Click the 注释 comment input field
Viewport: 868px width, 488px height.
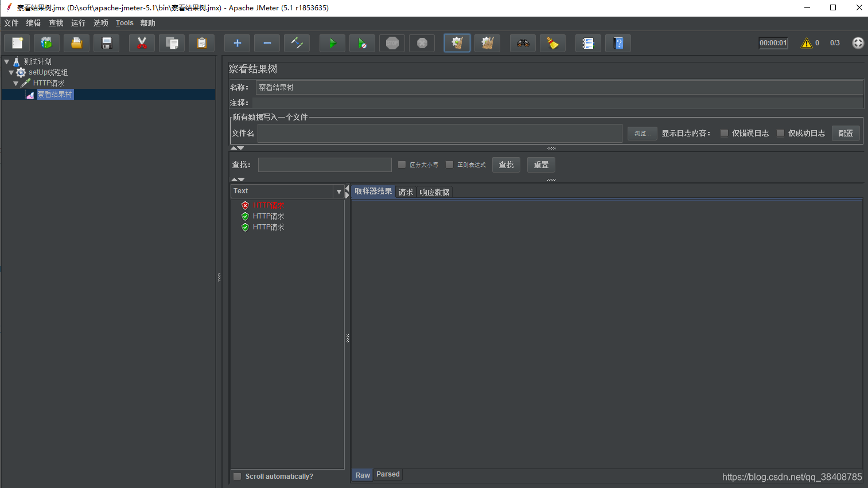click(558, 103)
